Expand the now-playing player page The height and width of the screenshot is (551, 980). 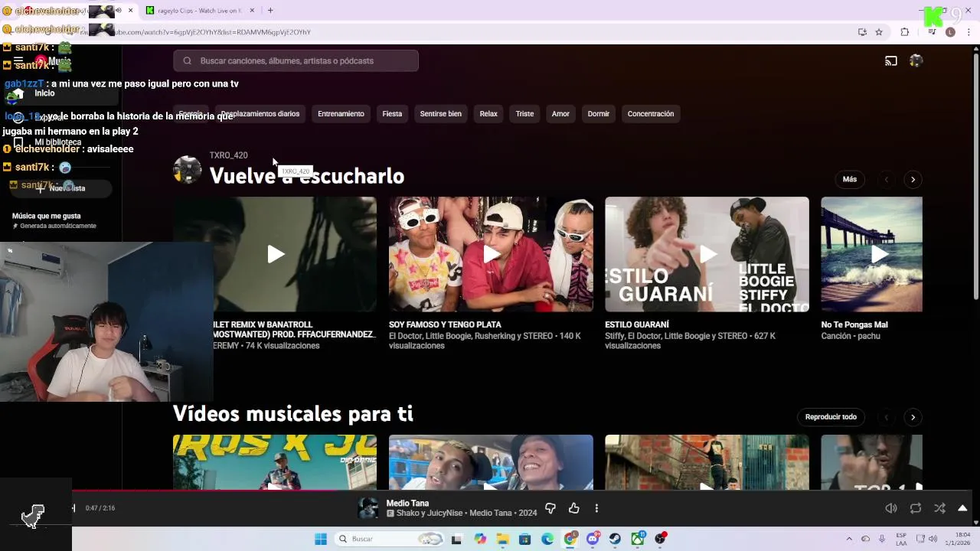click(962, 508)
